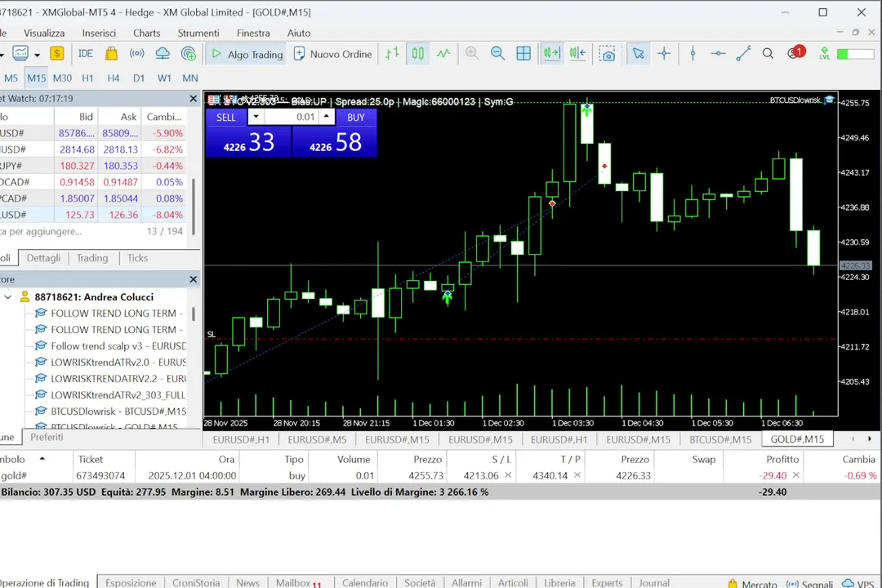The width and height of the screenshot is (882, 588).
Task: Collapse account 88718621 Andrea Colucci tree
Action: [x=8, y=296]
